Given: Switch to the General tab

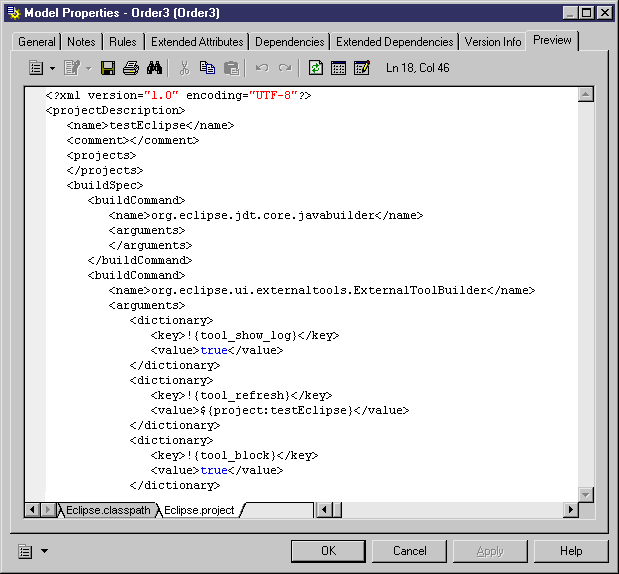Looking at the screenshot, I should pos(37,42).
